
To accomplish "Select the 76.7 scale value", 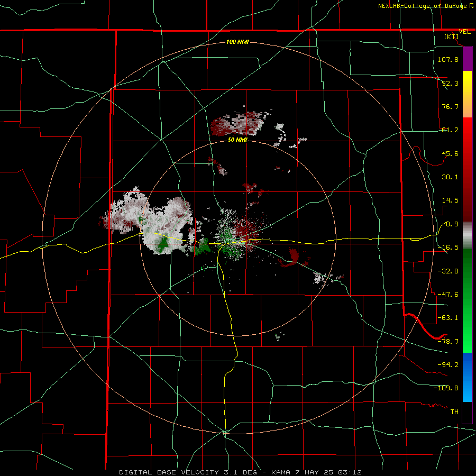I will [x=450, y=106].
